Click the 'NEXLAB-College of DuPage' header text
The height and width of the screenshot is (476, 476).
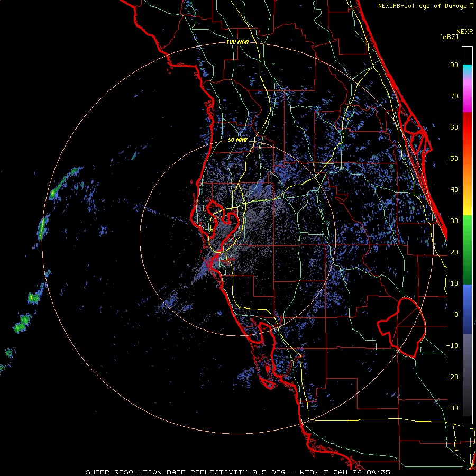point(423,6)
